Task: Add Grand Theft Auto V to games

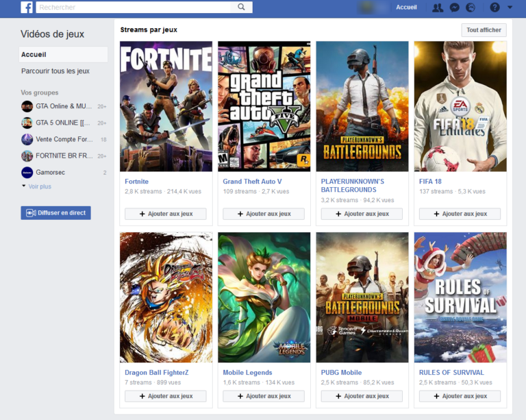Action: click(264, 214)
